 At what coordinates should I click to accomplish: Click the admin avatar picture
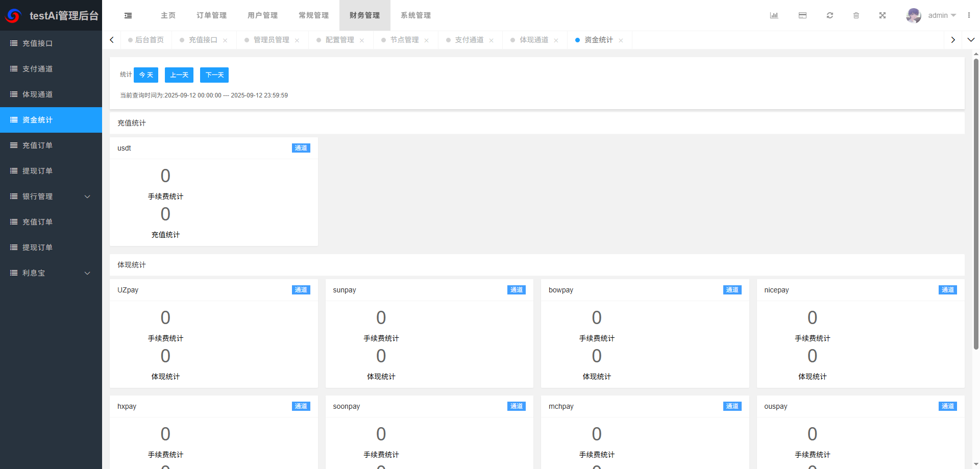point(913,15)
